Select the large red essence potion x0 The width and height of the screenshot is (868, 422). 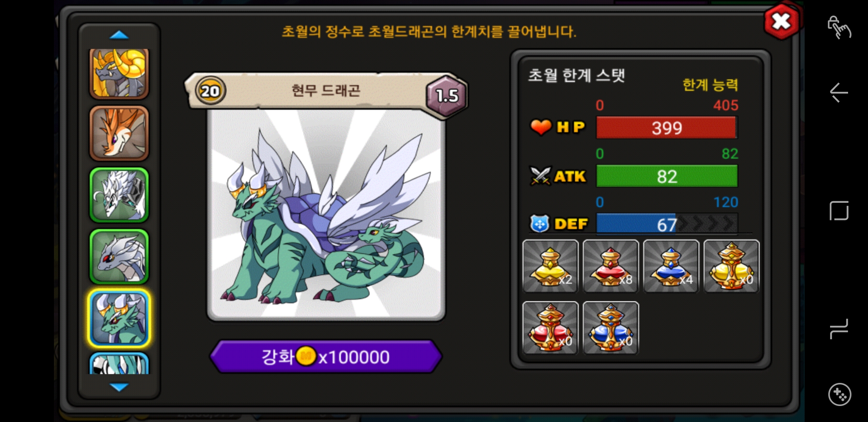[x=550, y=328]
